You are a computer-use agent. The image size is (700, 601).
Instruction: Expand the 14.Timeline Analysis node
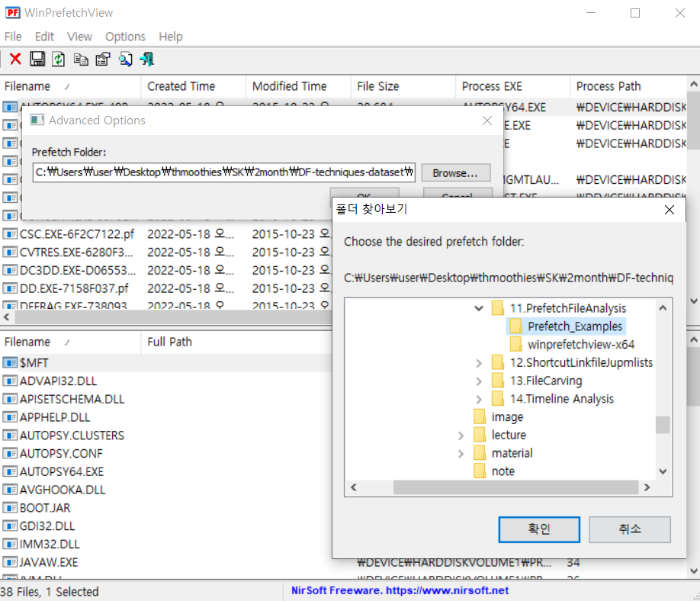coord(479,399)
